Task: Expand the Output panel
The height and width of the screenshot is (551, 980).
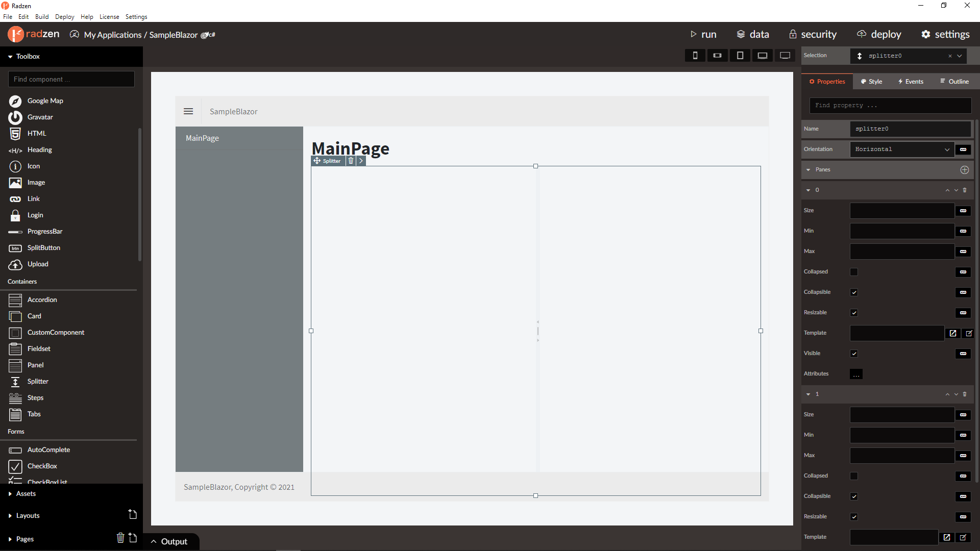Action: coord(169,542)
